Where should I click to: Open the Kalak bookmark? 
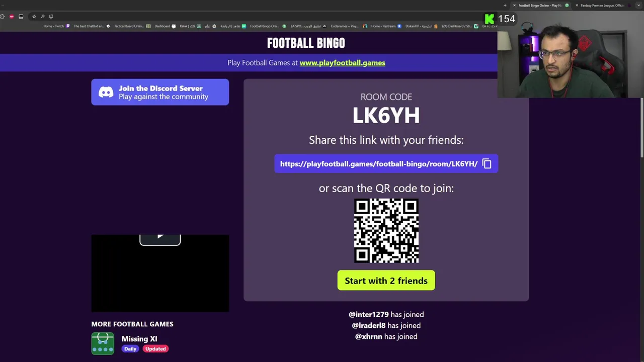(x=190, y=26)
